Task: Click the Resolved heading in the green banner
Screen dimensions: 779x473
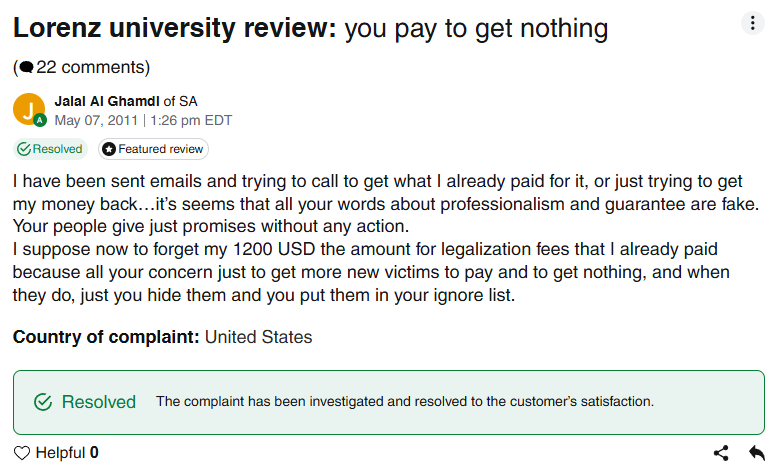Action: pos(99,402)
